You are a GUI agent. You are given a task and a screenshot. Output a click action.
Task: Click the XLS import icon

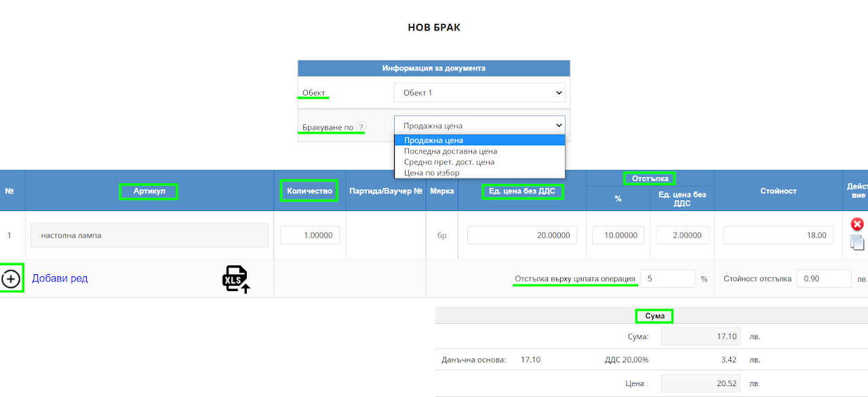tap(236, 279)
